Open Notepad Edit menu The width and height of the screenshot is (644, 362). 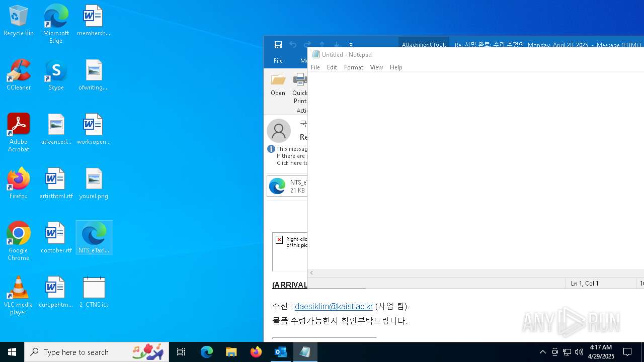[332, 67]
